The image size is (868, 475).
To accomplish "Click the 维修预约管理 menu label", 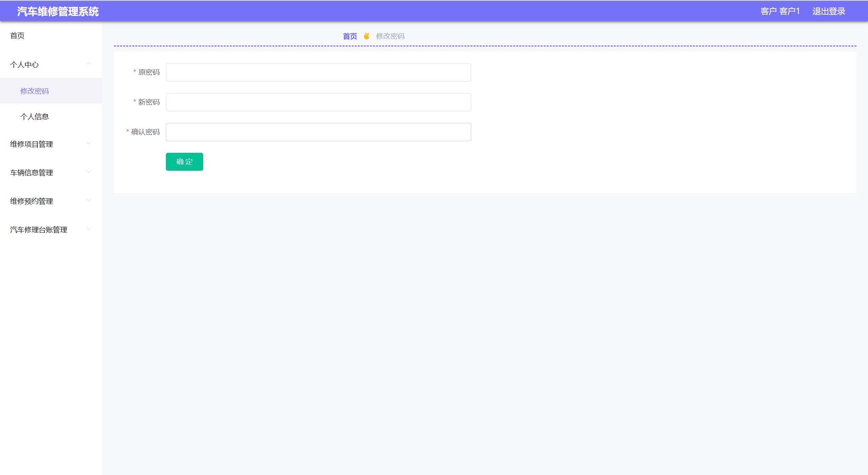I will tap(32, 201).
